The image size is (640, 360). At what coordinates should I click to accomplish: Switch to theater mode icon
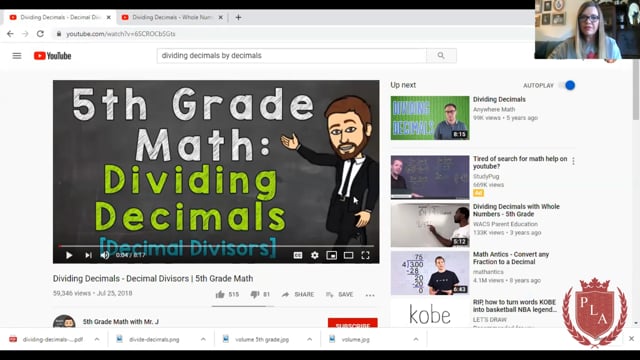coord(348,255)
